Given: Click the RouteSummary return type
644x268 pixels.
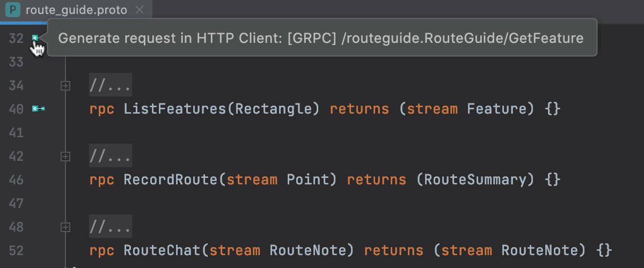Looking at the screenshot, I should [x=475, y=180].
